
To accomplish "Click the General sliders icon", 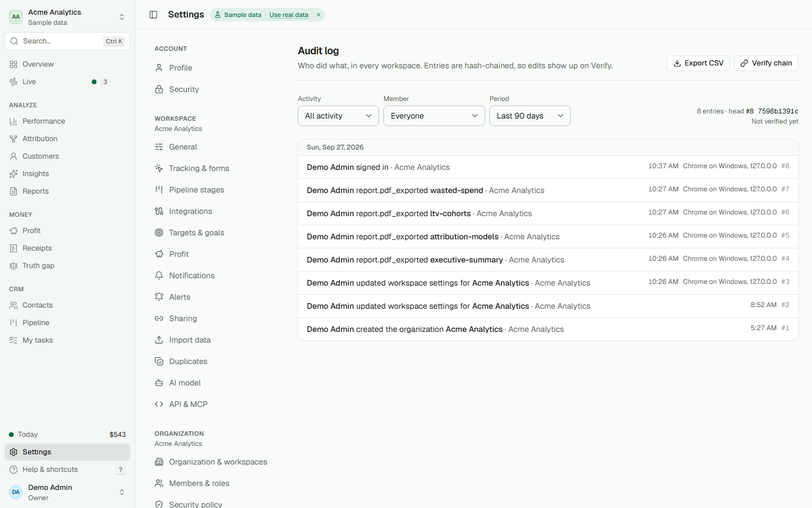I will tap(159, 147).
